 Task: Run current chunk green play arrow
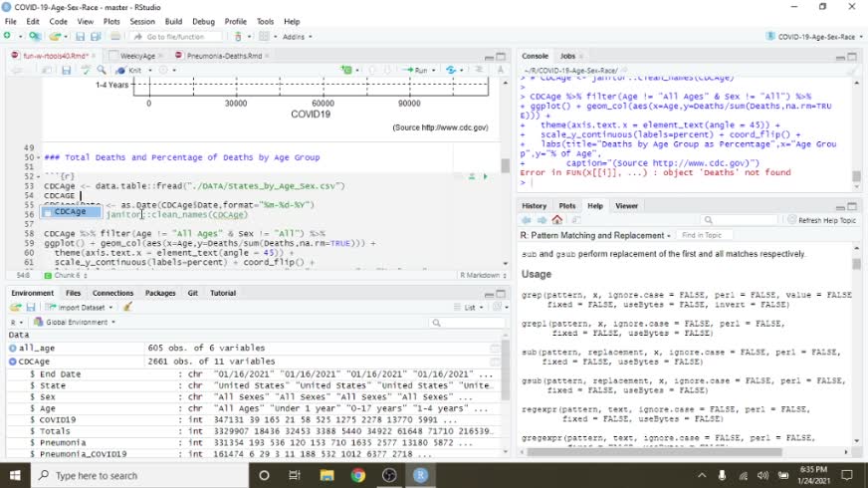point(486,176)
